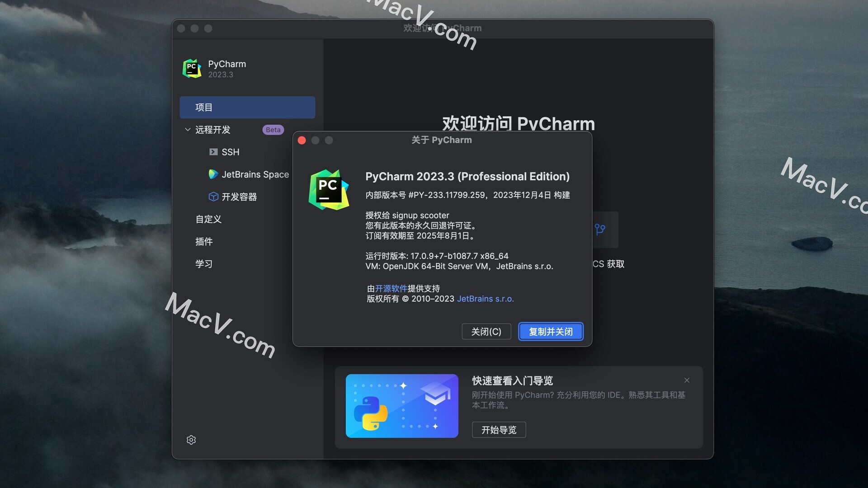Collapse the 远程开发 section chevron

[188, 130]
